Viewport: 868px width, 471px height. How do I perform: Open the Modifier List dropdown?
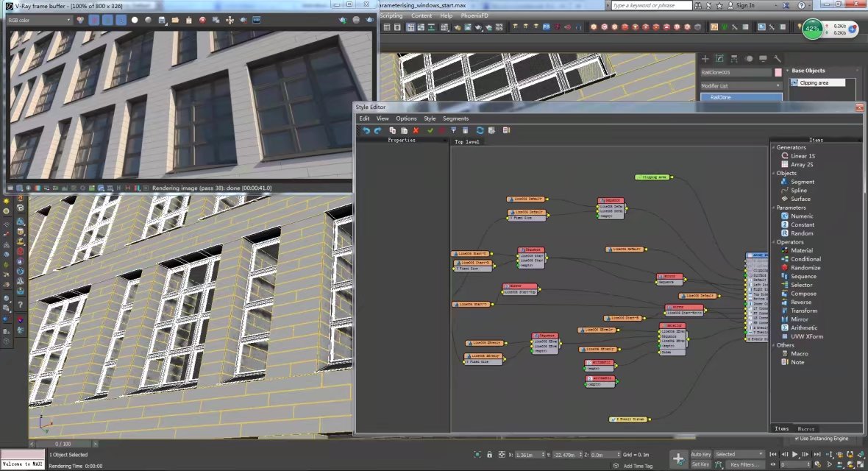point(741,86)
